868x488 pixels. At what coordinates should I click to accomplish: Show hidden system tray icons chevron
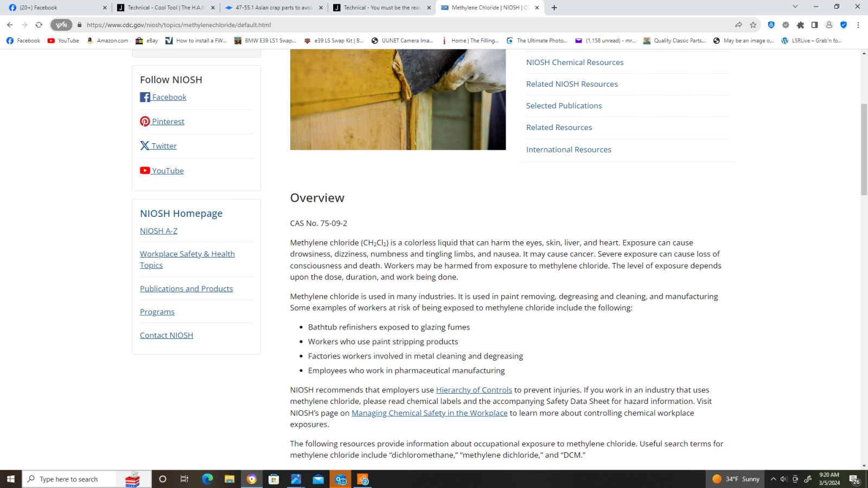[773, 479]
